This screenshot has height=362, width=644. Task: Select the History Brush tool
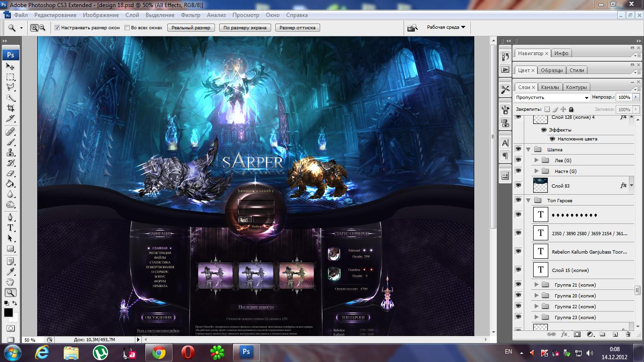pyautogui.click(x=10, y=163)
